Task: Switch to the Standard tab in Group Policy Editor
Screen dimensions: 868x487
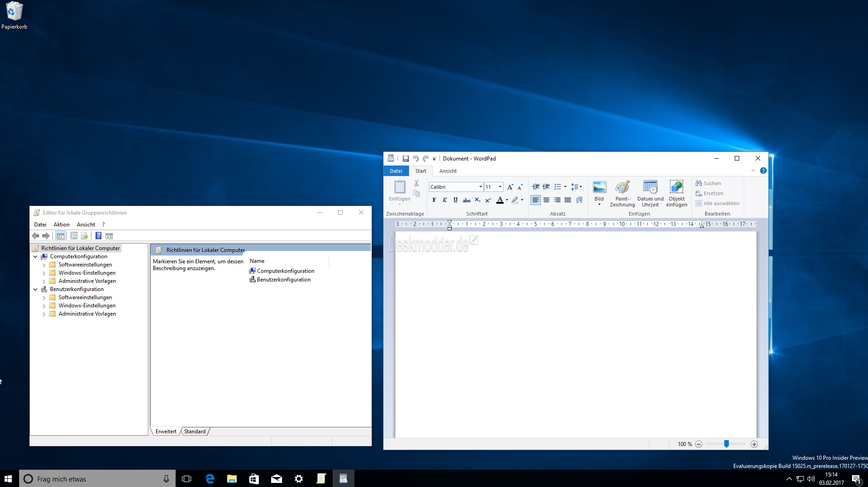Action: point(195,432)
